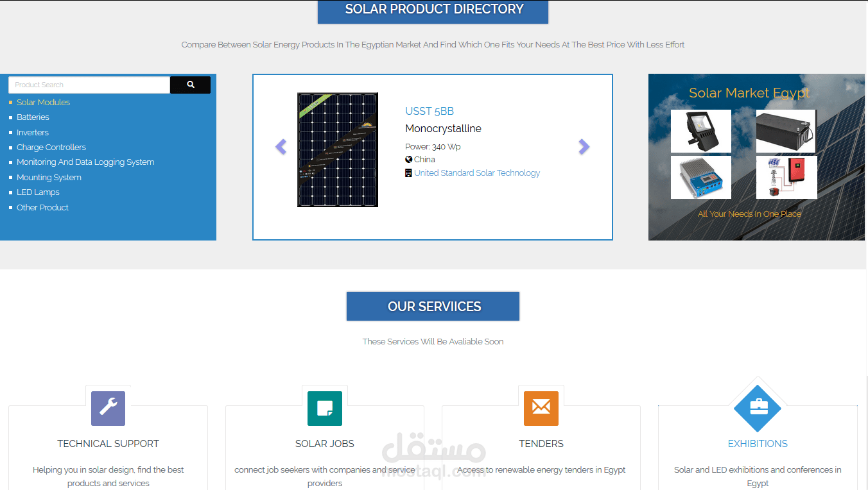
Task: Click 'Compare Between Solar Energy Products' description
Action: click(433, 45)
